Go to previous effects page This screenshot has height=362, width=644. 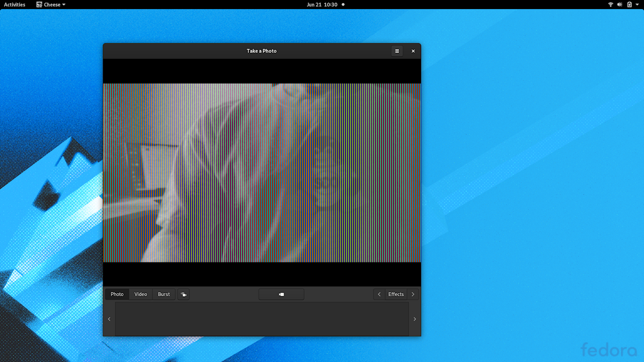pyautogui.click(x=379, y=294)
